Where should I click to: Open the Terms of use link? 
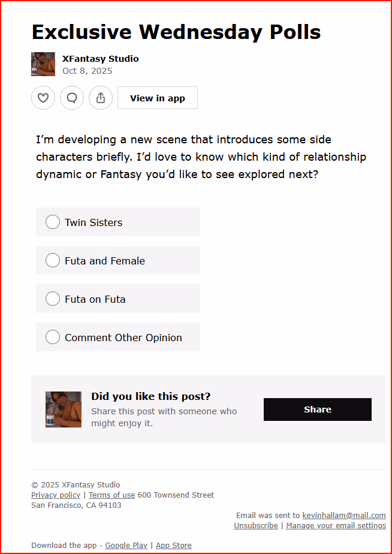pos(111,495)
